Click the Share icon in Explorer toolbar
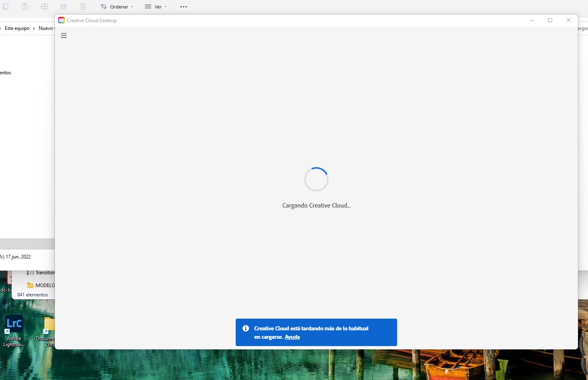Image resolution: width=588 pixels, height=380 pixels. coord(64,6)
